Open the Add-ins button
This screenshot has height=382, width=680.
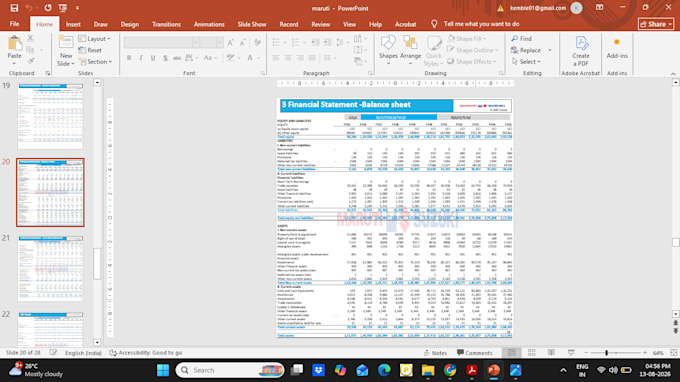point(617,48)
